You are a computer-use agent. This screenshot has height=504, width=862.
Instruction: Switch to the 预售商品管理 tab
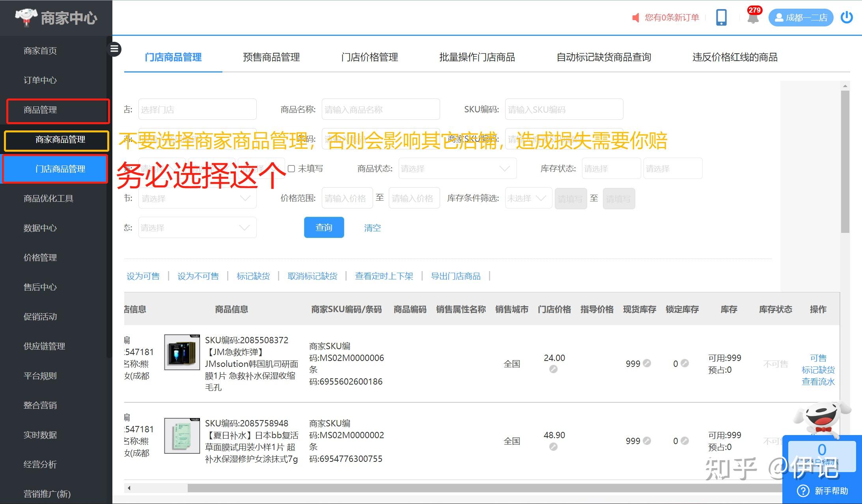(271, 57)
